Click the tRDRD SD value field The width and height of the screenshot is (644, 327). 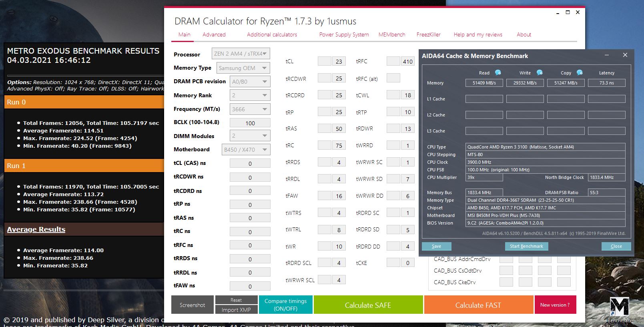[x=408, y=230]
